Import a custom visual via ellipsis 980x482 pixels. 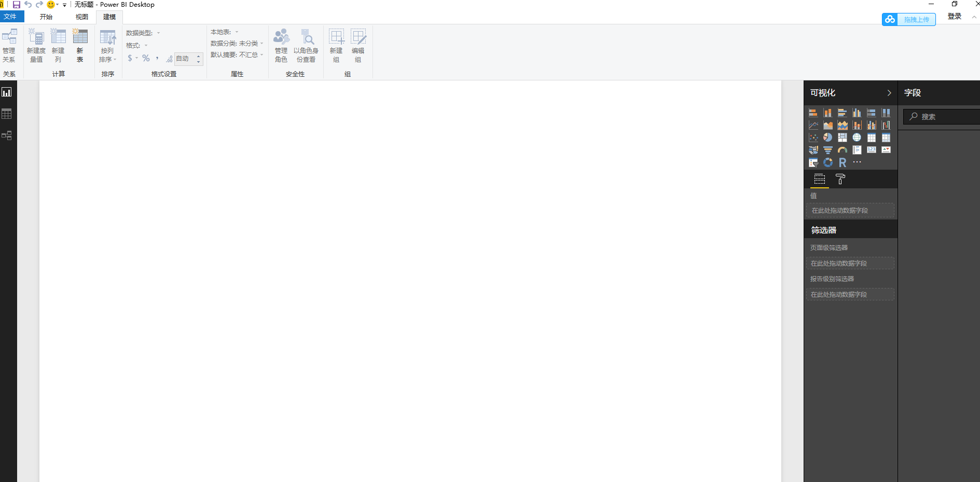click(857, 162)
